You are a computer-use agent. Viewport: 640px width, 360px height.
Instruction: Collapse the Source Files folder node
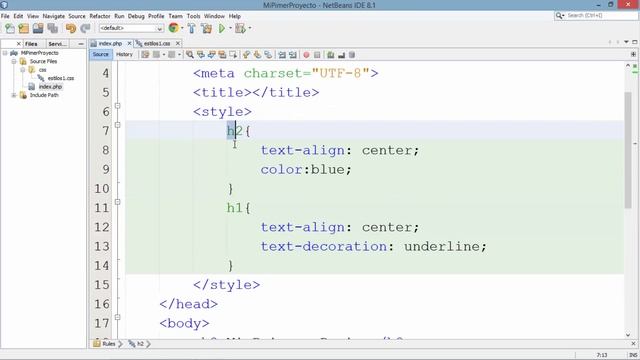pyautogui.click(x=14, y=61)
